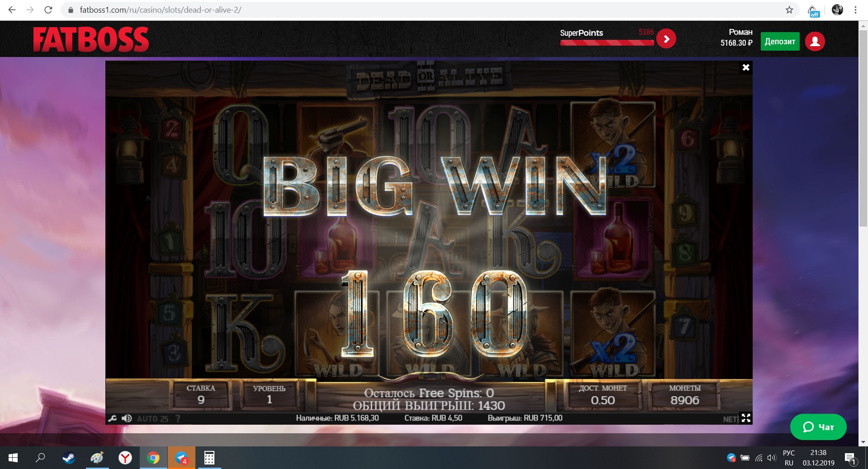Click the УРОВЕНЬ value 1

[x=270, y=400]
